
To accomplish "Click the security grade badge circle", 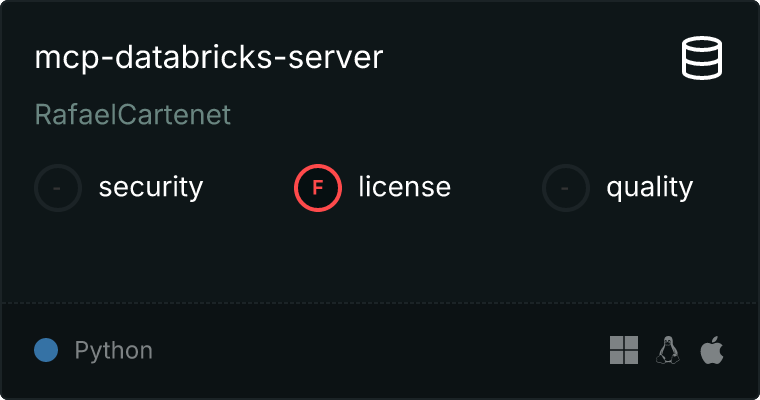I will (58, 188).
